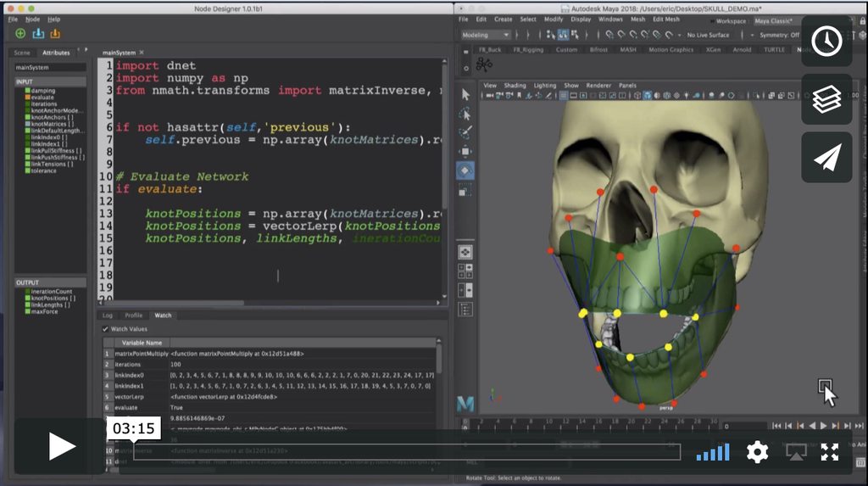Image resolution: width=868 pixels, height=486 pixels.
Task: Open Maya Modify menu
Action: pyautogui.click(x=553, y=20)
